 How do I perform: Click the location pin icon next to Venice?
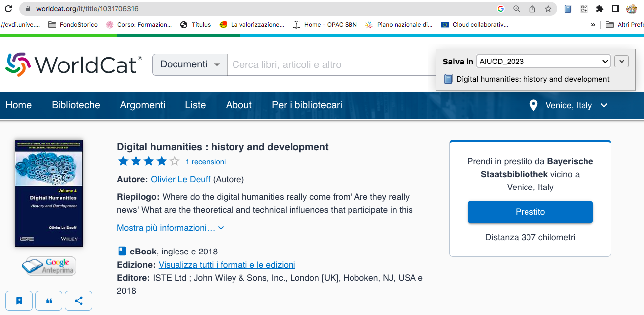pyautogui.click(x=533, y=105)
